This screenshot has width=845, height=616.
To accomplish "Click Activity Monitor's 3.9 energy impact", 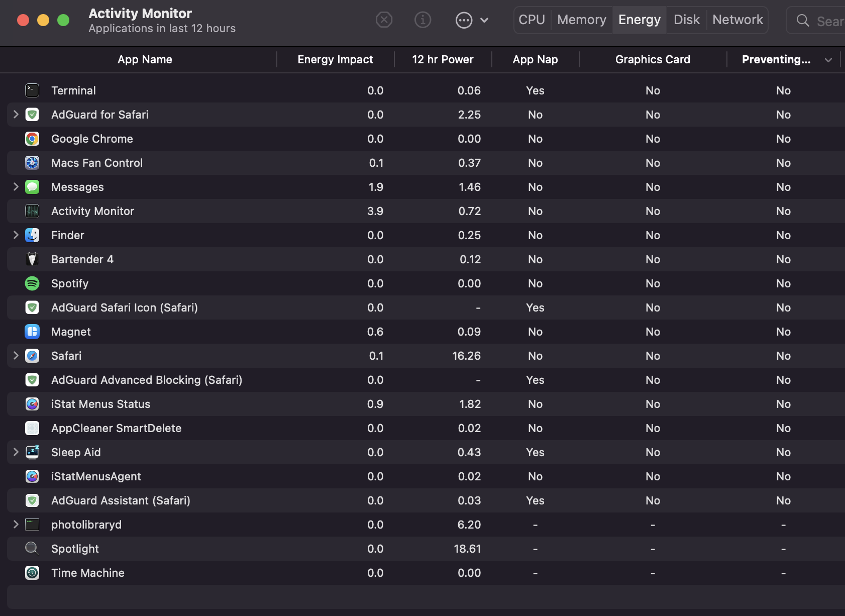I will click(375, 211).
